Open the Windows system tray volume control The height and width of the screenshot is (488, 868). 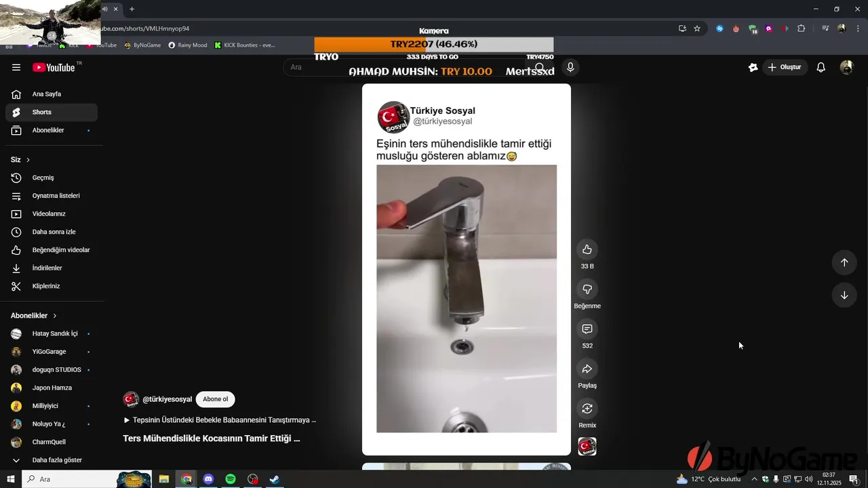coord(808,479)
